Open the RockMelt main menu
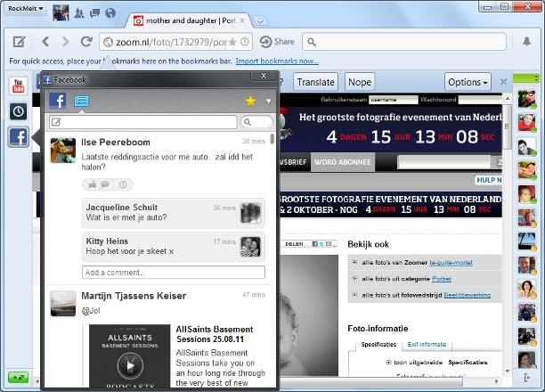 click(25, 8)
